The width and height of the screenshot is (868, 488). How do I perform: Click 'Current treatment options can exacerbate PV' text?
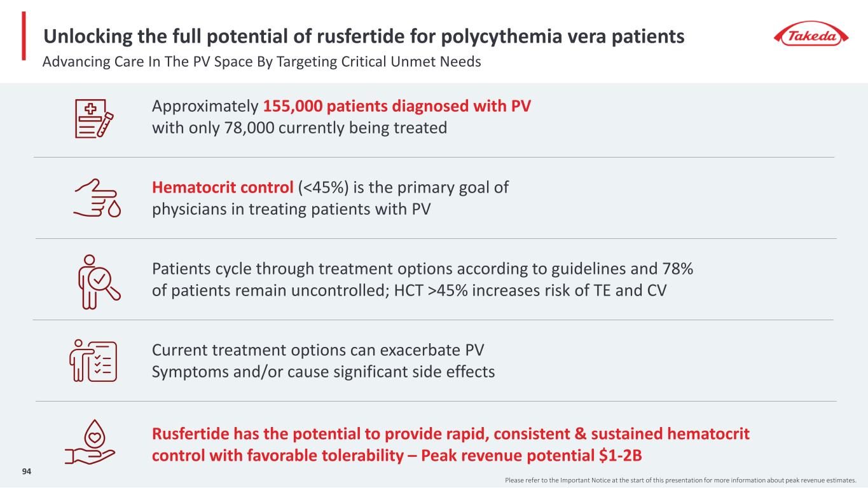[322, 350]
